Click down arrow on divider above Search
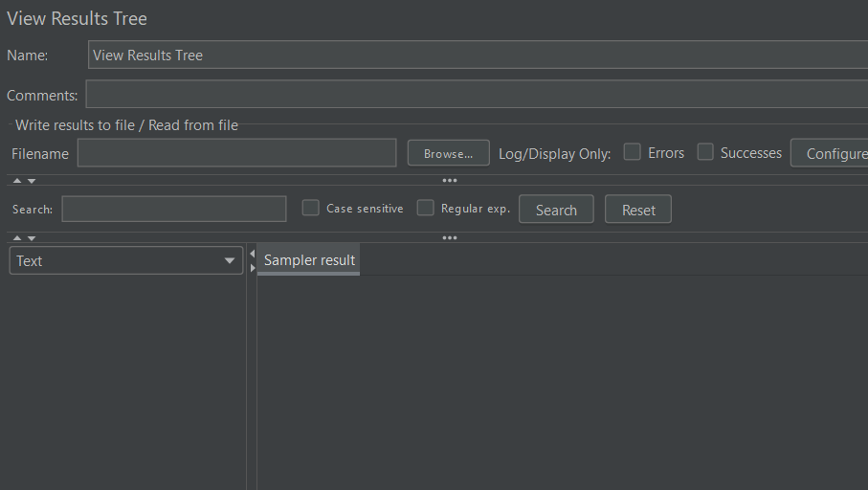The image size is (868, 490). click(x=32, y=181)
